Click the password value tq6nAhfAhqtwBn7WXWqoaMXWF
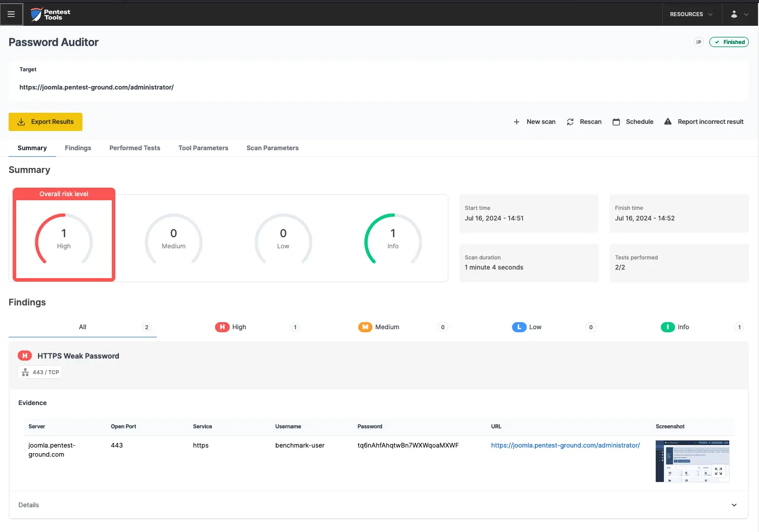This screenshot has height=532, width=759. (408, 446)
